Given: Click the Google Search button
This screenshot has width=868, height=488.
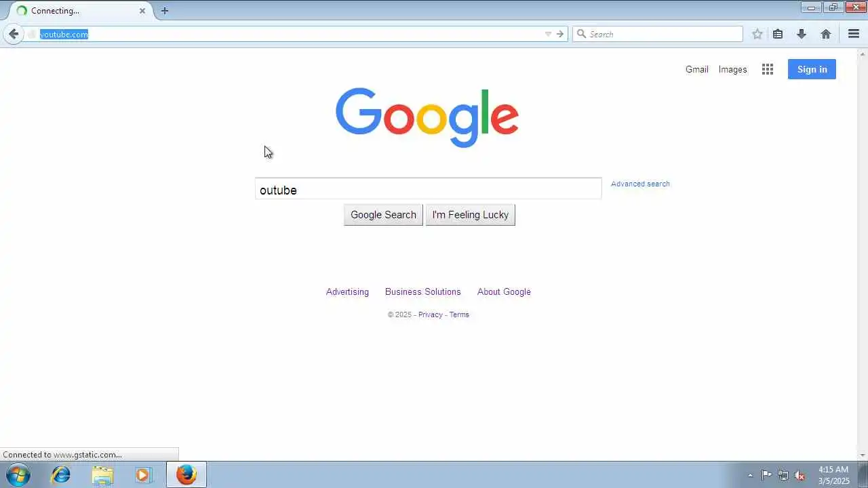Looking at the screenshot, I should coord(383,215).
